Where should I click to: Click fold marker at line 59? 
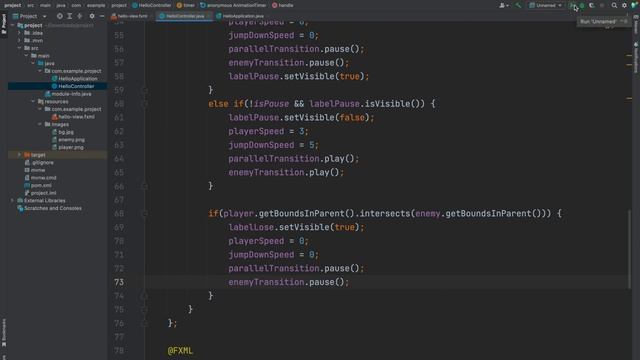144,90
